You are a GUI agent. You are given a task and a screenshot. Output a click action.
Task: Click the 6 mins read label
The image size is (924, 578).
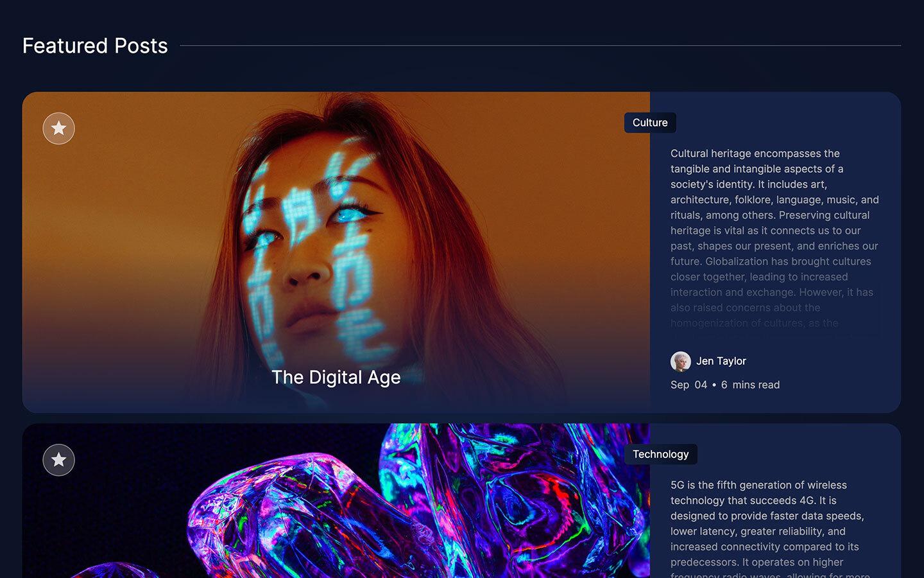(750, 385)
